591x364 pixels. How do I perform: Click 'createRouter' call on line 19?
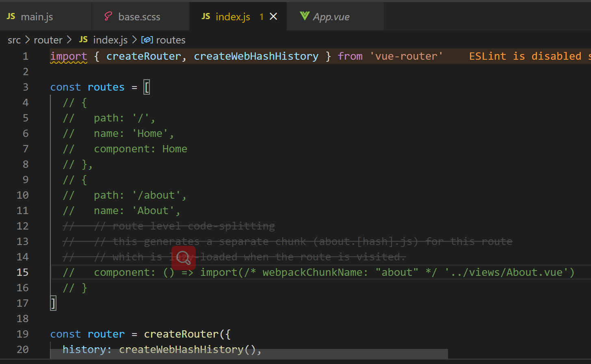pyautogui.click(x=181, y=334)
